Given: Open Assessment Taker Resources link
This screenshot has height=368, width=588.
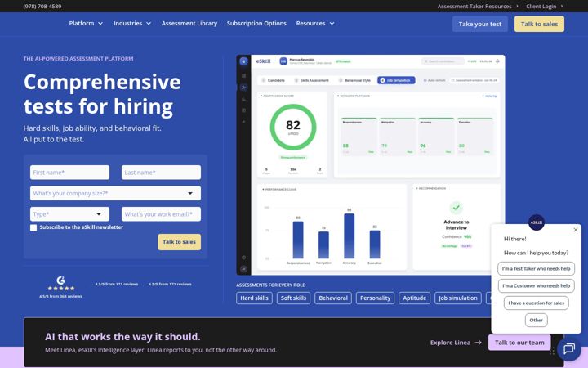Looking at the screenshot, I should (474, 6).
